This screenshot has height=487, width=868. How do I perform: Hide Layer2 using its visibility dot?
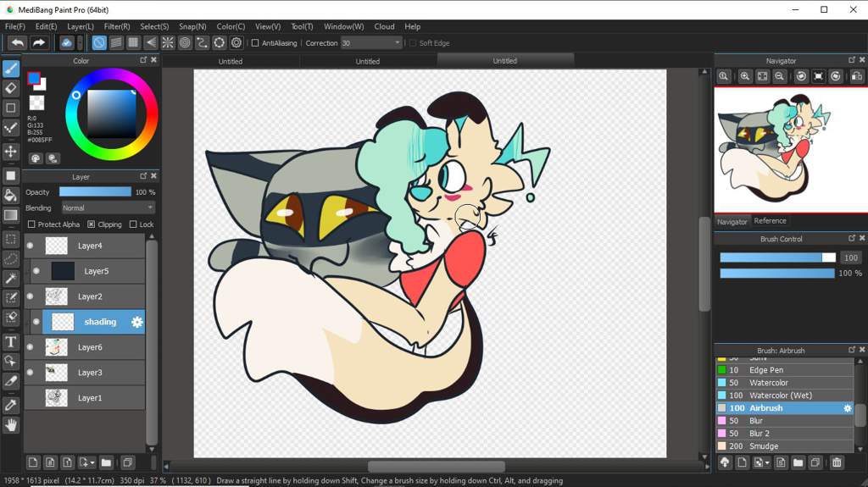point(31,296)
